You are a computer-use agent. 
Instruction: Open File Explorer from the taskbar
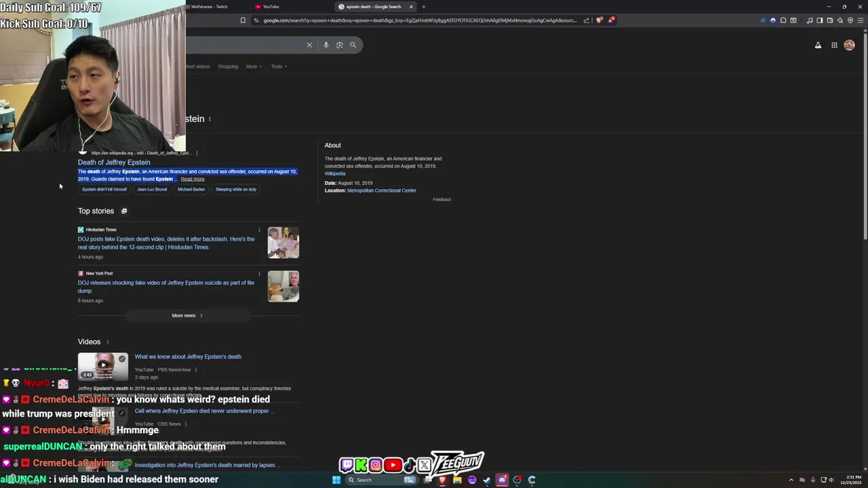coord(457,480)
